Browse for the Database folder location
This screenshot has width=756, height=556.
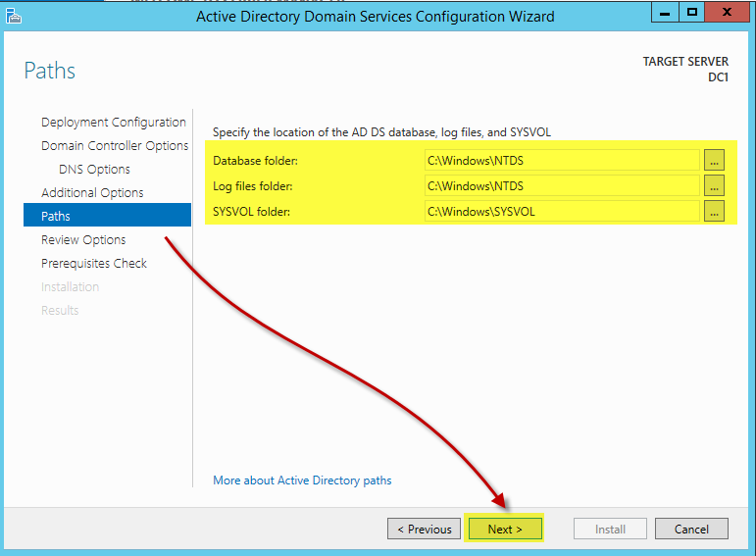(x=714, y=160)
